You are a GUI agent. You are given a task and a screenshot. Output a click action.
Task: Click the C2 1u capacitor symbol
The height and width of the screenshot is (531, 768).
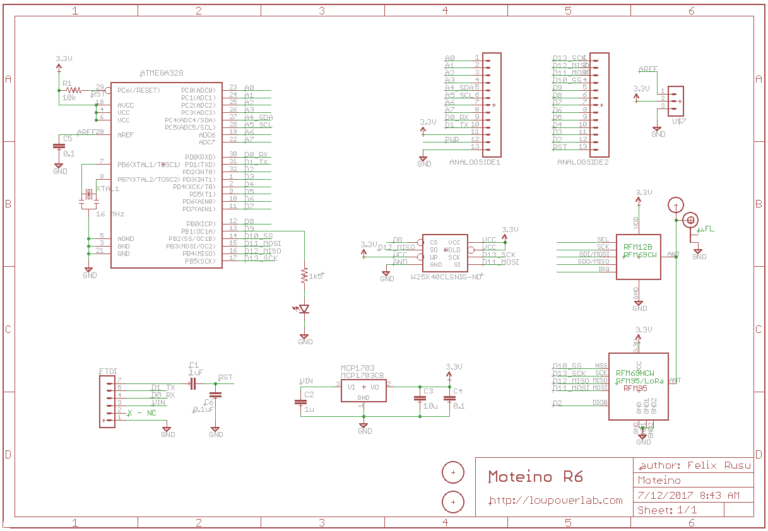pos(301,402)
